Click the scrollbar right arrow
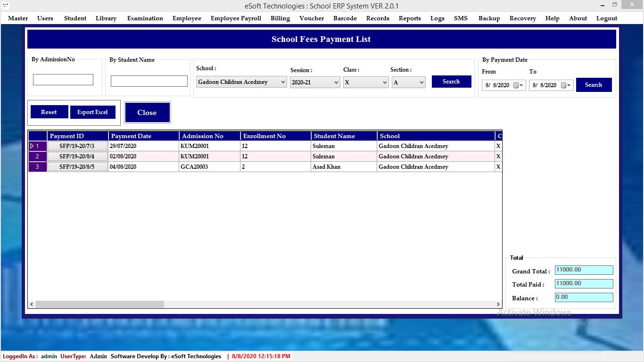 click(x=498, y=304)
